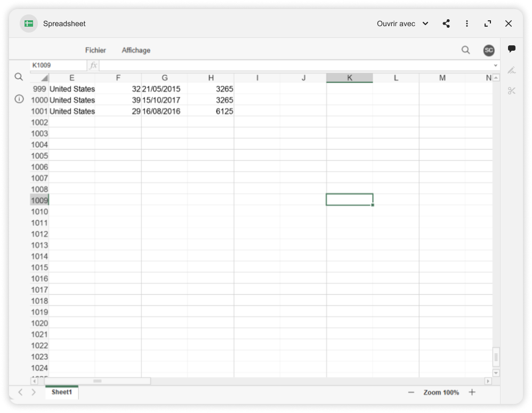The height and width of the screenshot is (413, 532).
Task: Click horizontal scrollbar left arrow
Action: [x=34, y=381]
